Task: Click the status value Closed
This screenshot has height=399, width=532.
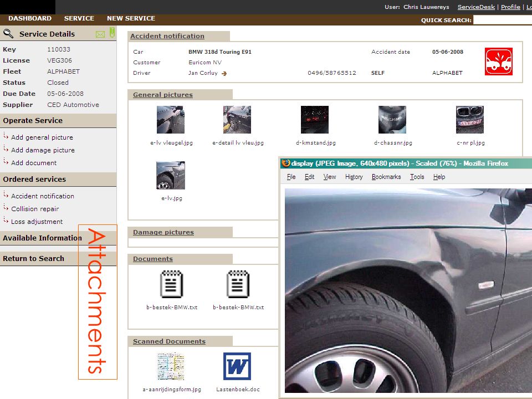Action: point(58,83)
